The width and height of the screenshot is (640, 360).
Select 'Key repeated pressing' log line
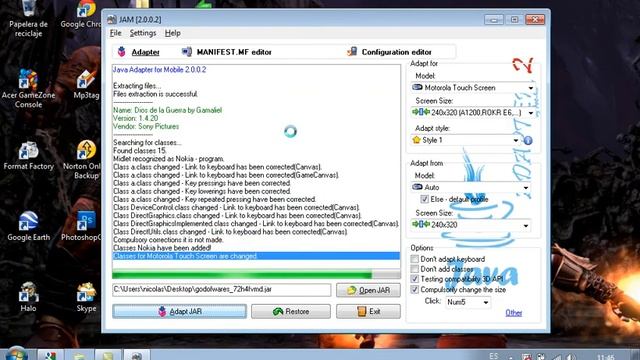coord(215,199)
